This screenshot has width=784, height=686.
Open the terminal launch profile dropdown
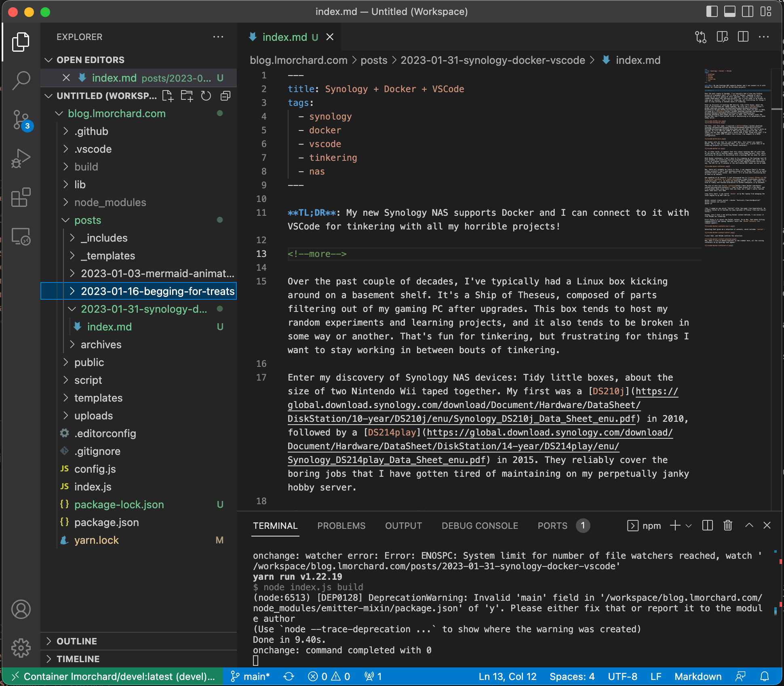[689, 525]
